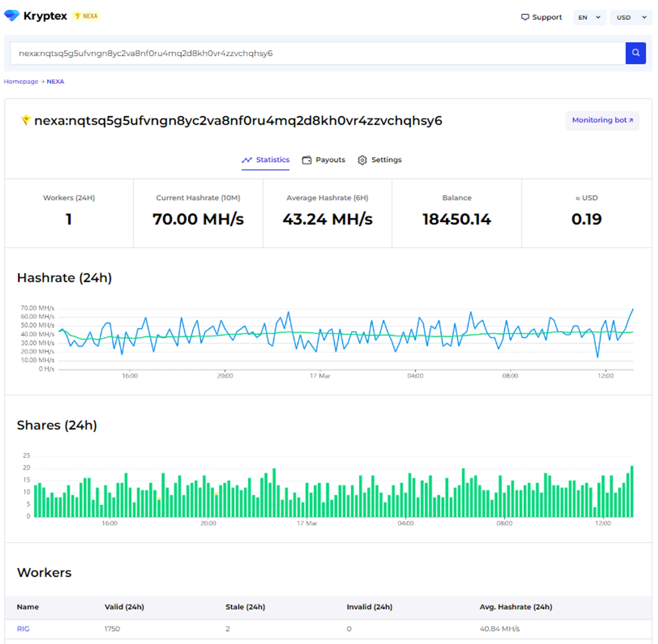Click the blue search magnifier button

point(635,53)
